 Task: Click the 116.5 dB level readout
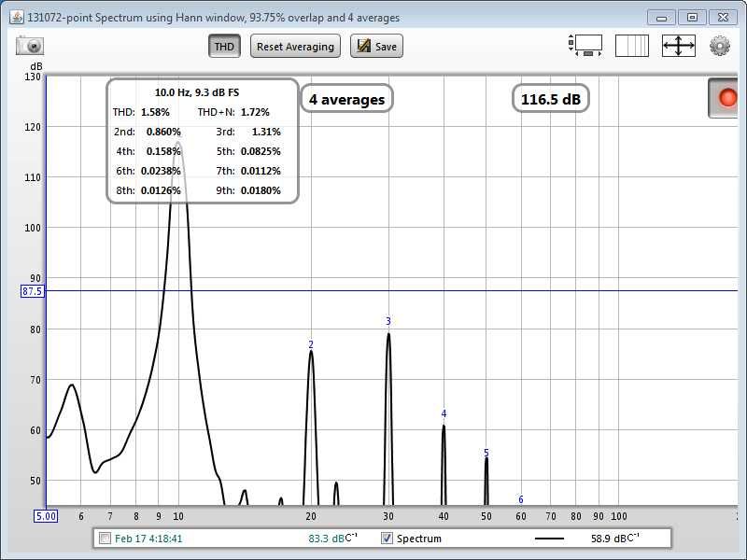tap(551, 99)
